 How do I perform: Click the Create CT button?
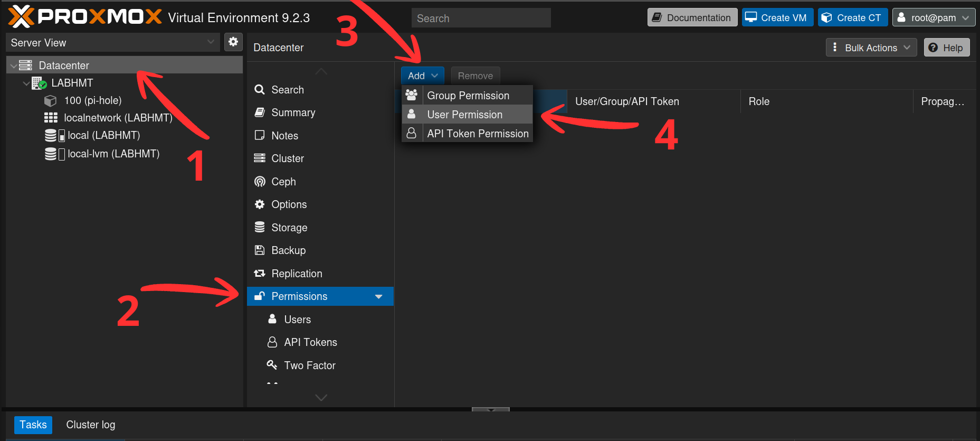pos(853,17)
